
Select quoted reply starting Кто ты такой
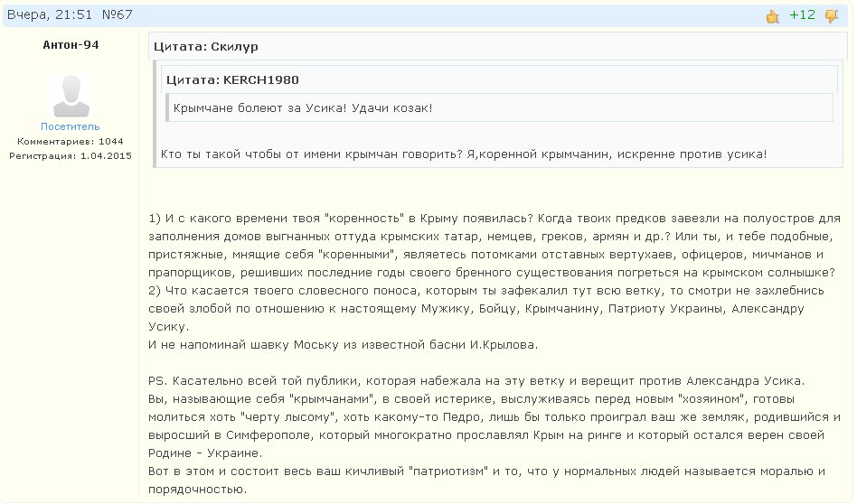point(464,154)
